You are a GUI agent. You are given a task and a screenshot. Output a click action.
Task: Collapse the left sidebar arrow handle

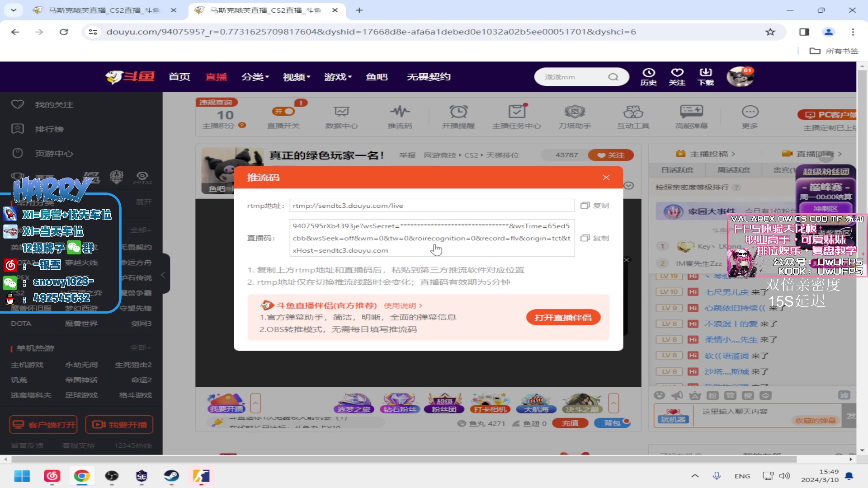(x=164, y=274)
